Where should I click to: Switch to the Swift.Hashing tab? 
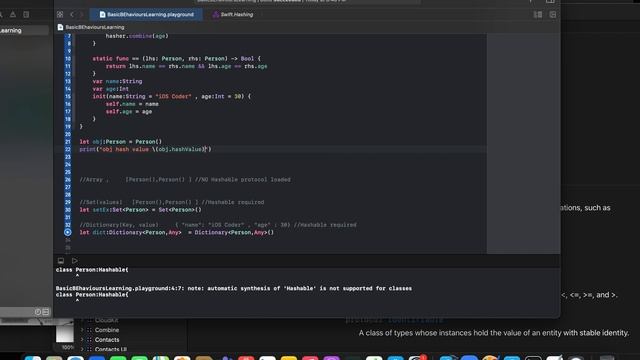point(233,14)
